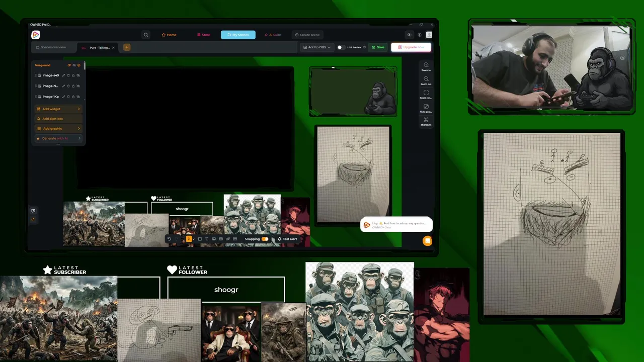Image resolution: width=644 pixels, height=362 pixels.
Task: Close the Pure - Talking tab
Action: [113, 47]
